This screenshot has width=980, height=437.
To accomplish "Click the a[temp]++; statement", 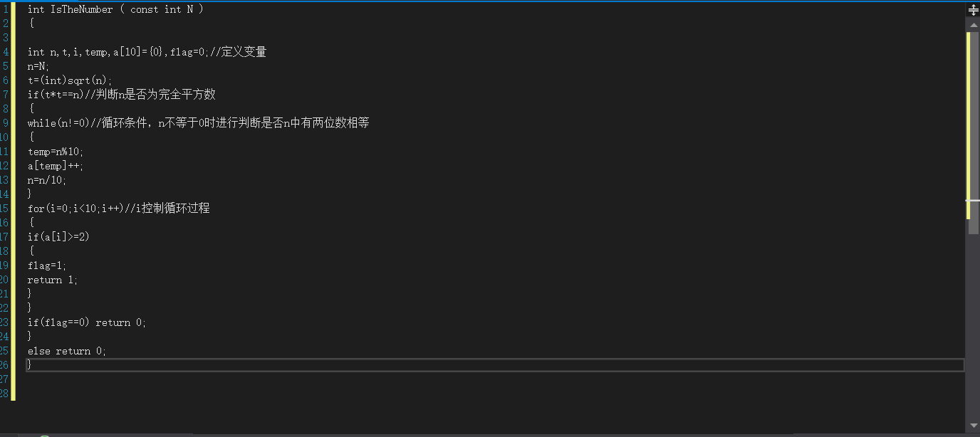I will tap(56, 166).
